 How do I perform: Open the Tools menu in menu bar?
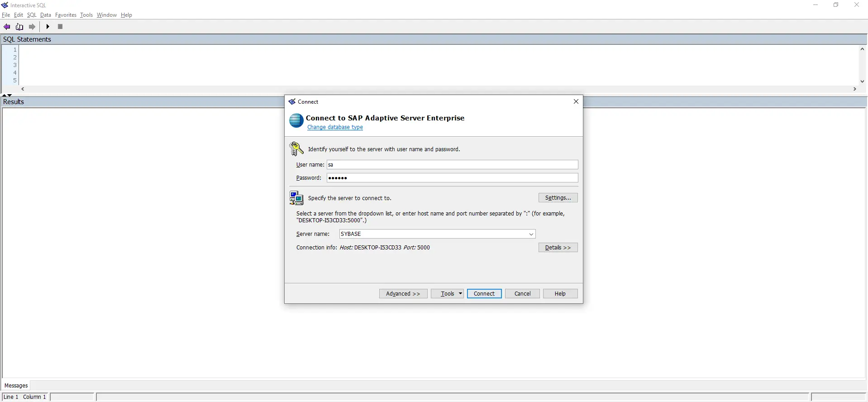[x=86, y=15]
